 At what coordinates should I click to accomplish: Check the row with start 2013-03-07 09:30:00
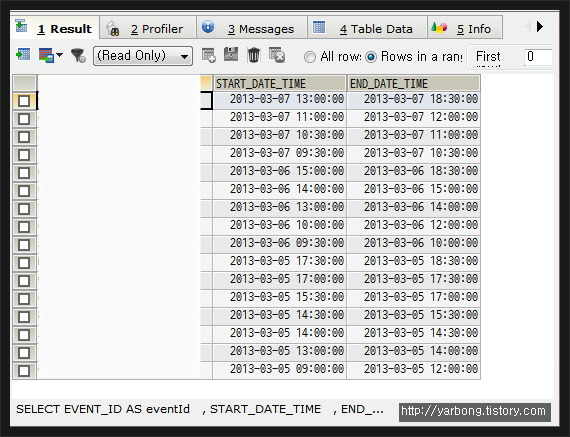click(x=24, y=155)
